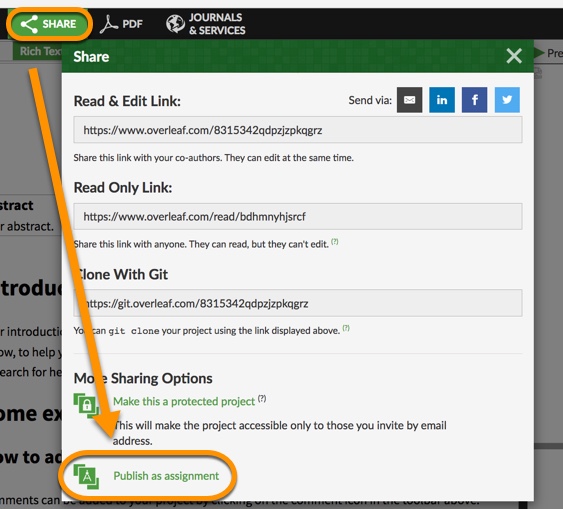Open help for git clone
The height and width of the screenshot is (509, 563).
346,328
